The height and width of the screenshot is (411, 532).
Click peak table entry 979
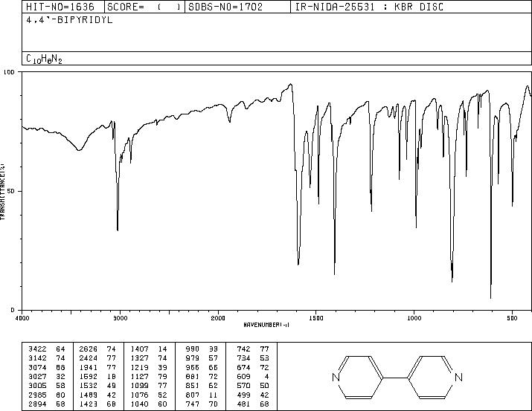click(x=193, y=357)
